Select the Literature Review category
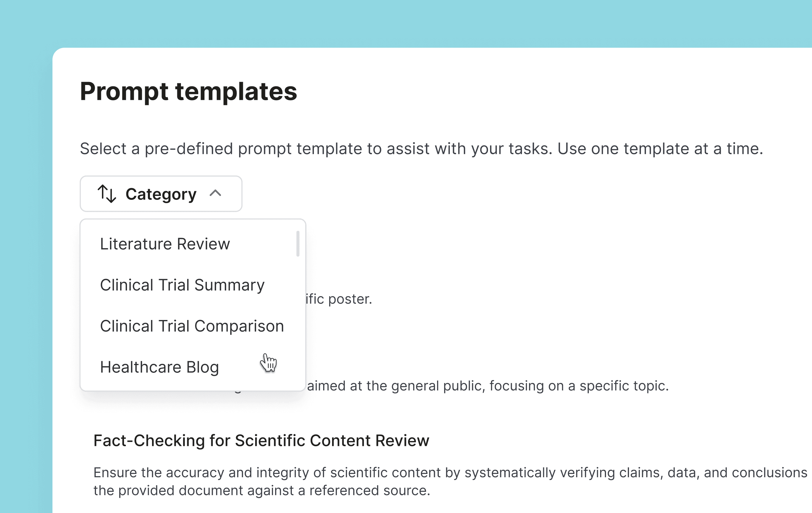The image size is (812, 513). coord(165,244)
